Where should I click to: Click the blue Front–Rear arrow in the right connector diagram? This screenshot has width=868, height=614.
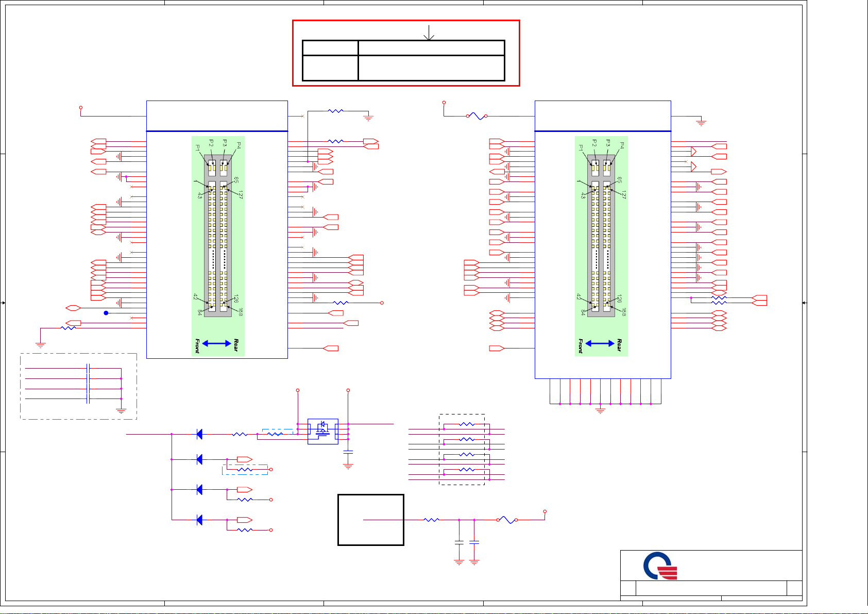pyautogui.click(x=600, y=343)
